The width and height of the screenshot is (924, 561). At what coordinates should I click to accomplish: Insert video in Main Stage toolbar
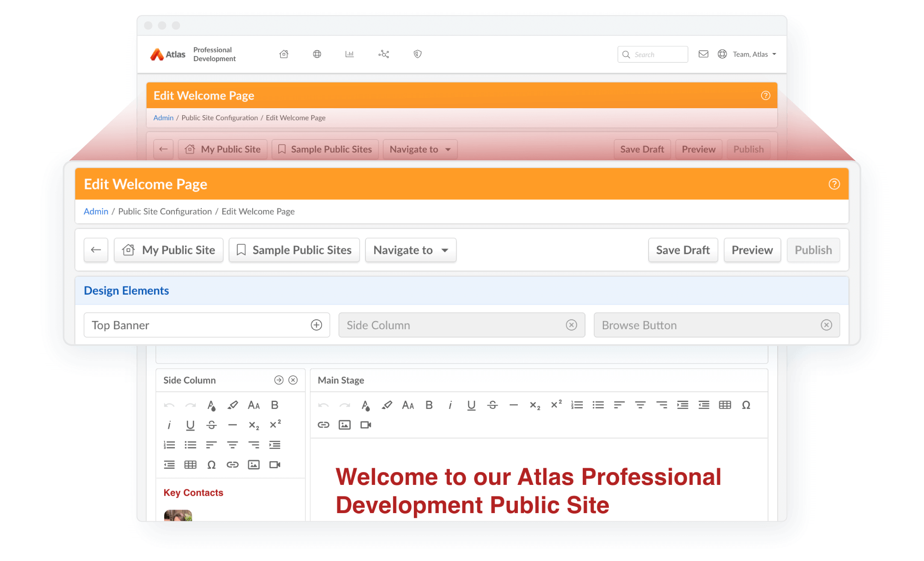point(366,425)
